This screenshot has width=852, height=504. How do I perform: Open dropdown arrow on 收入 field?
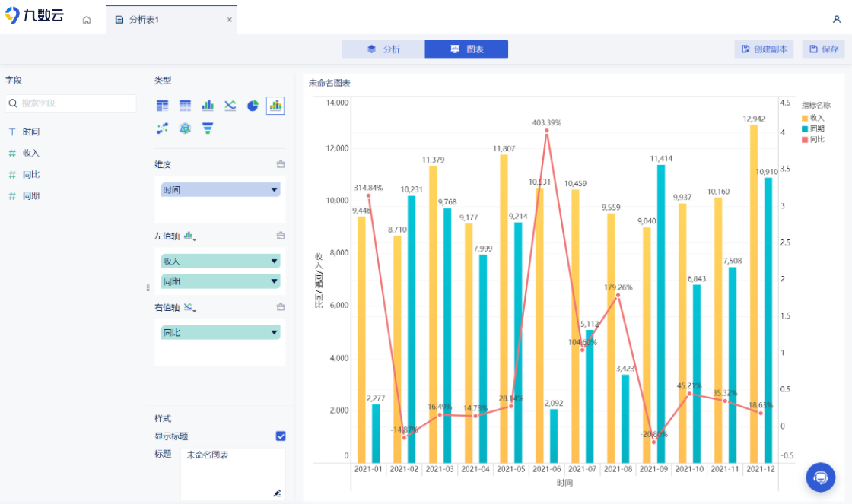click(274, 262)
